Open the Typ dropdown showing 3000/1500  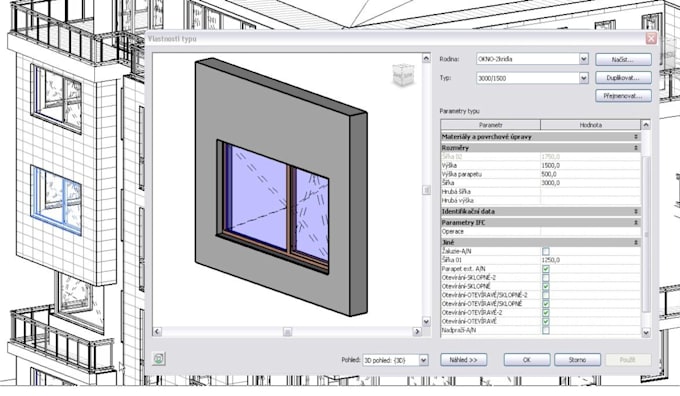583,78
